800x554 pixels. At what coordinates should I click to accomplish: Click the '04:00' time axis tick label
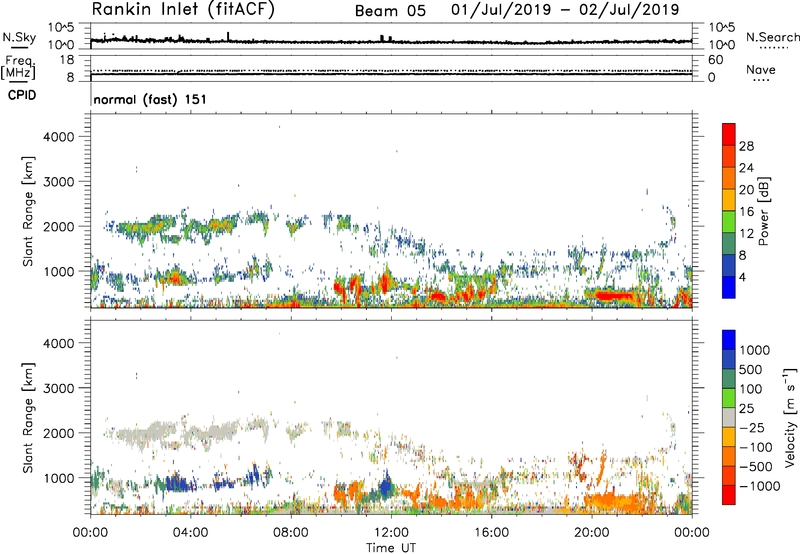click(190, 533)
